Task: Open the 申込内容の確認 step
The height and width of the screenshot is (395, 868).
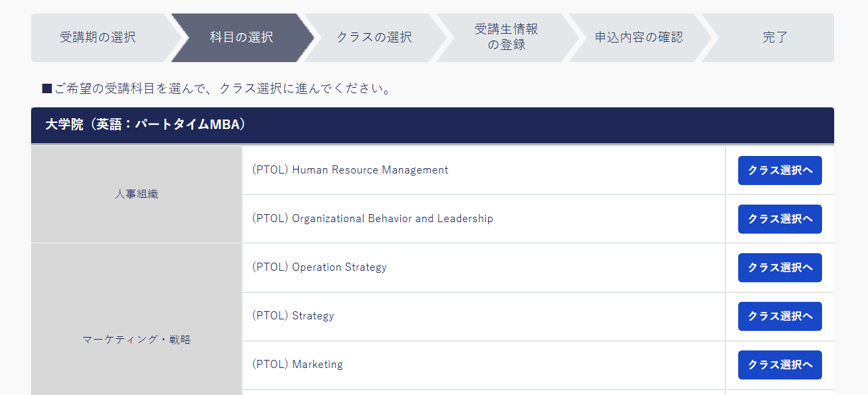Action: click(639, 38)
